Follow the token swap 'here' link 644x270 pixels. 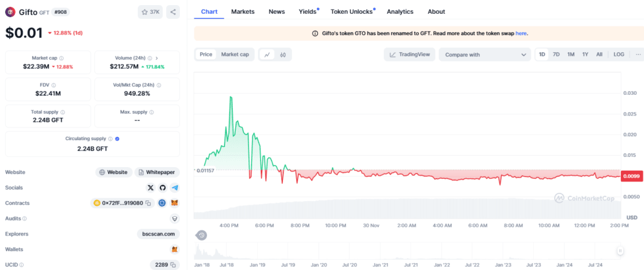pos(521,34)
